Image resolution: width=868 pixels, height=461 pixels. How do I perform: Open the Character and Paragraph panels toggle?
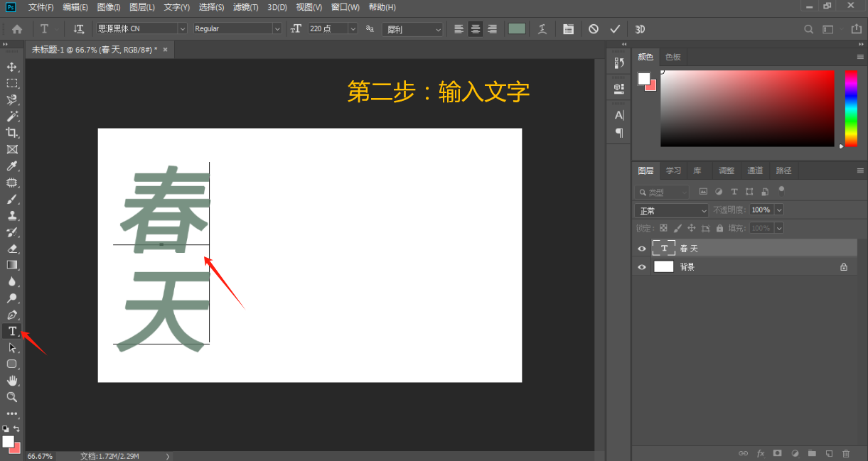568,29
